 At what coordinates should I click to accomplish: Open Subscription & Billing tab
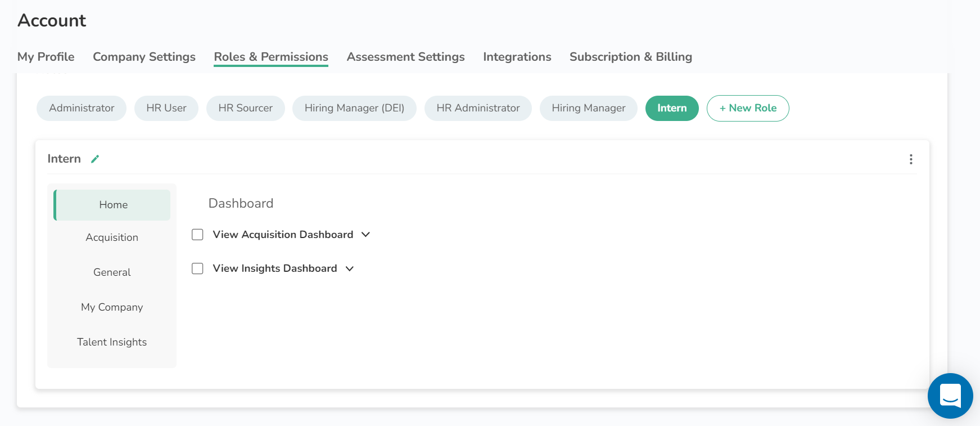click(x=630, y=57)
